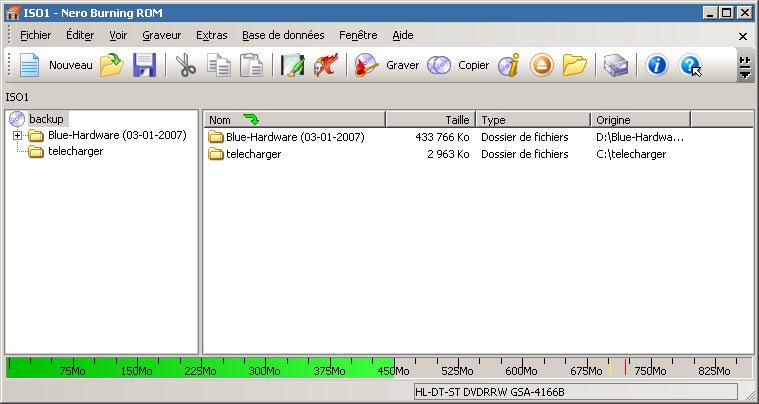This screenshot has height=404, width=759.
Task: Click the green sort arrow in the Nom header
Action: 251,119
